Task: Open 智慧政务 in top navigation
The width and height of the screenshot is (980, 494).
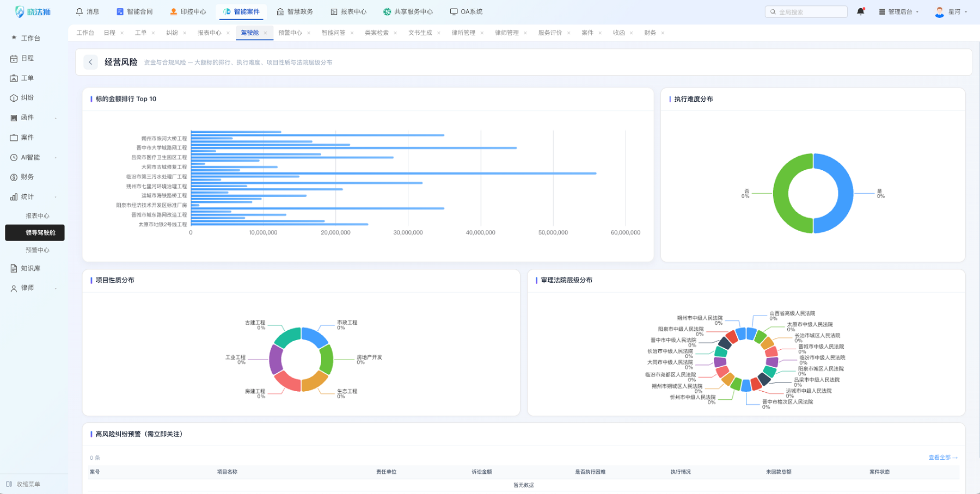Action: pyautogui.click(x=295, y=11)
